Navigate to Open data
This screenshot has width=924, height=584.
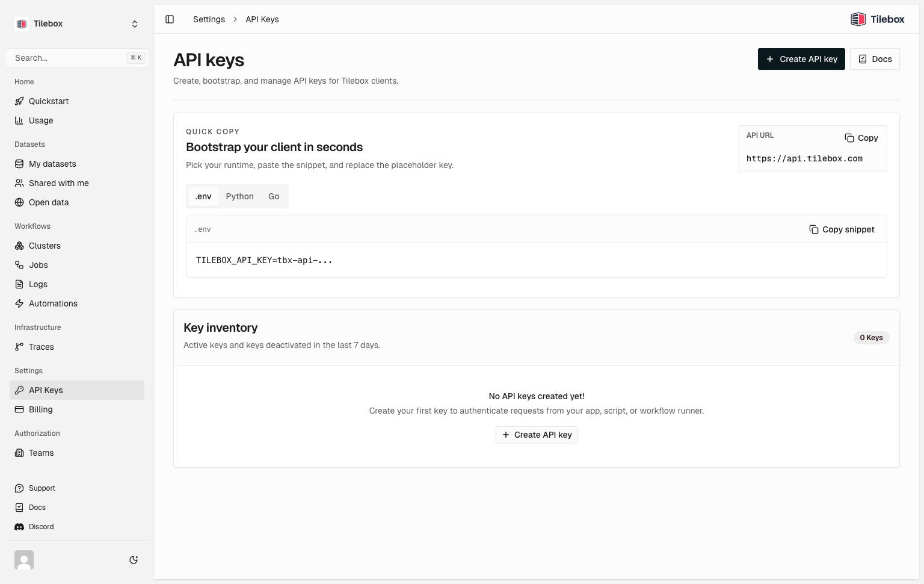(x=77, y=202)
